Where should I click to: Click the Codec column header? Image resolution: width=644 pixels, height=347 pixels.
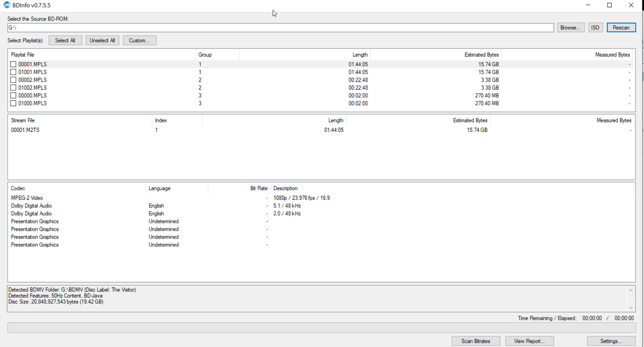[x=76, y=188]
